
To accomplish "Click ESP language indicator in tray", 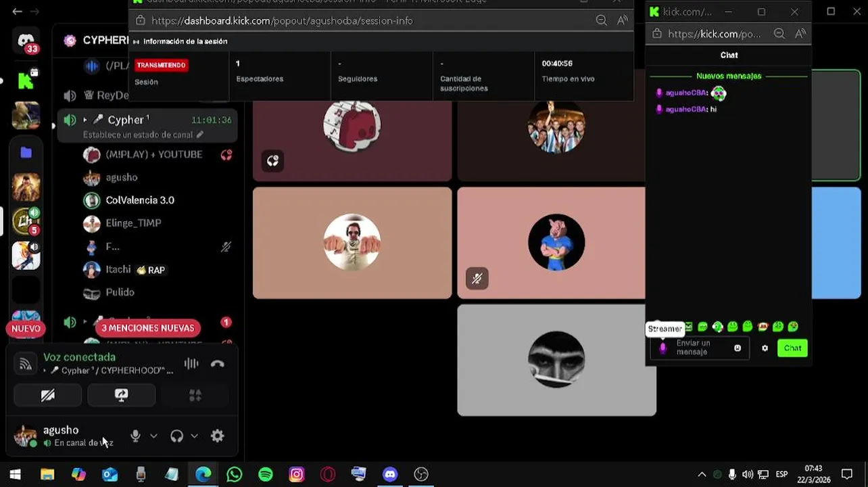I will point(781,474).
